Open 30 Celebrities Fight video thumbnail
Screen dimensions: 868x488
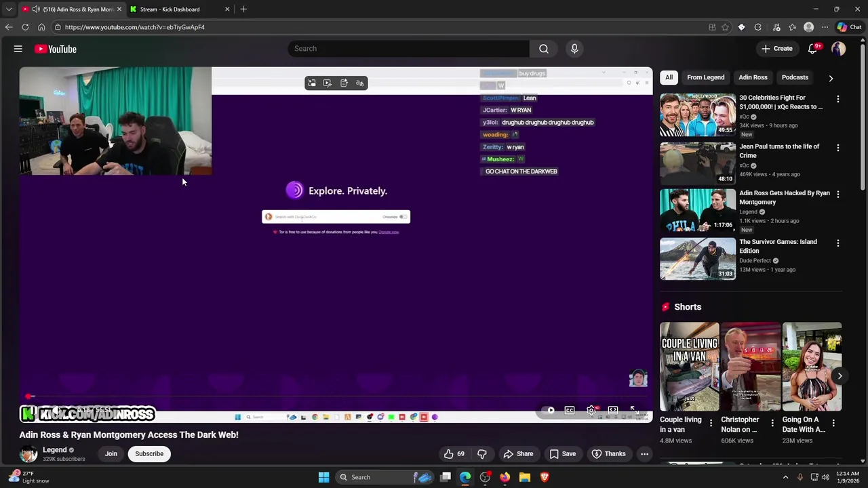click(x=698, y=115)
